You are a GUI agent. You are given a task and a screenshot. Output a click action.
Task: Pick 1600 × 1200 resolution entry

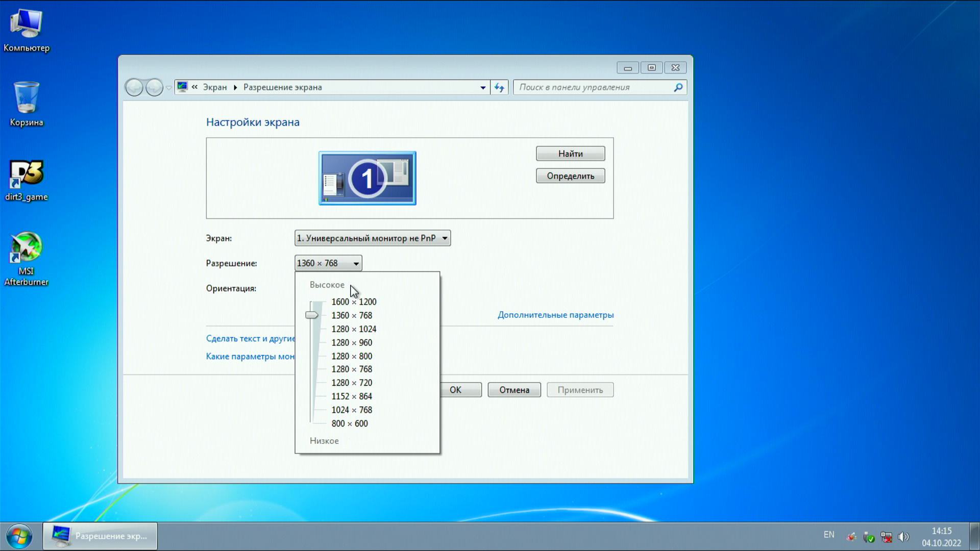point(353,302)
